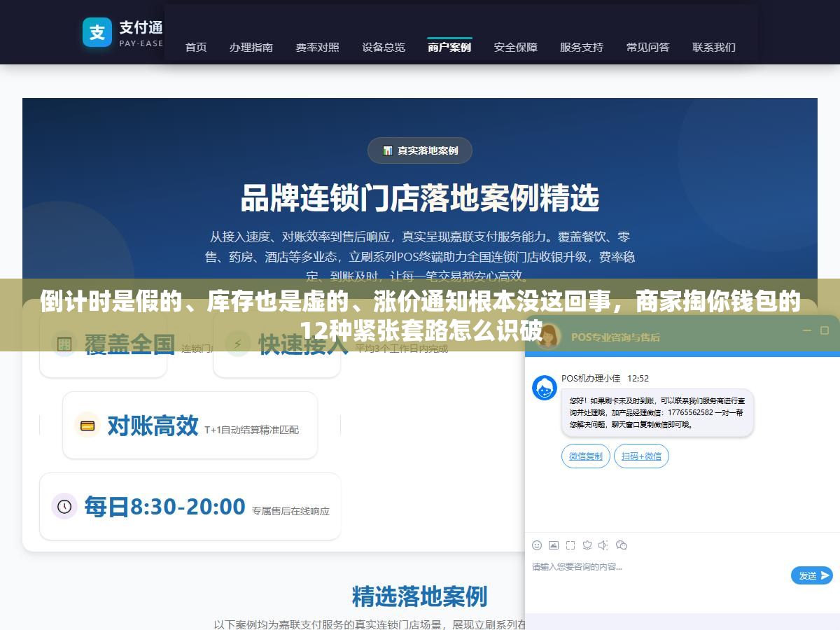Click the POS机办理小佳 agent avatar
This screenshot has height=630, width=840.
tap(545, 388)
